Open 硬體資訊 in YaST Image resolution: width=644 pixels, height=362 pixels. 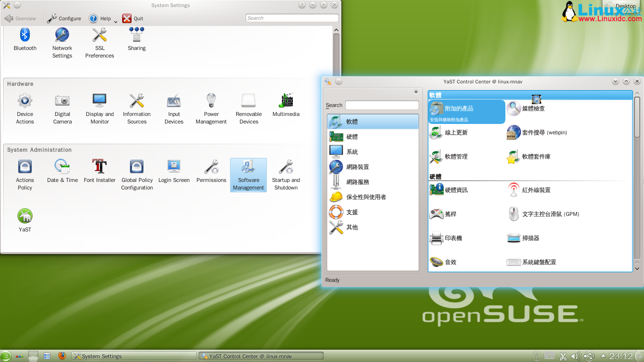coord(448,190)
